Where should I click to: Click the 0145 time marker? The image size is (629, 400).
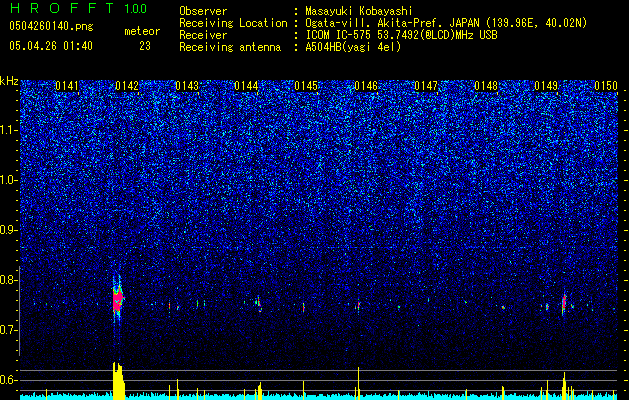[306, 86]
